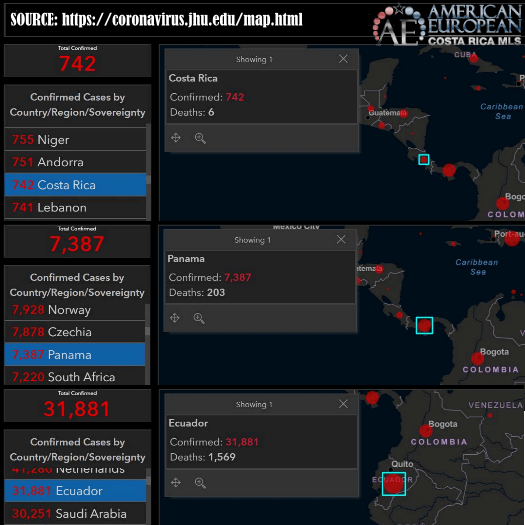
Task: Click the selected Costa Rica map marker
Action: [424, 159]
